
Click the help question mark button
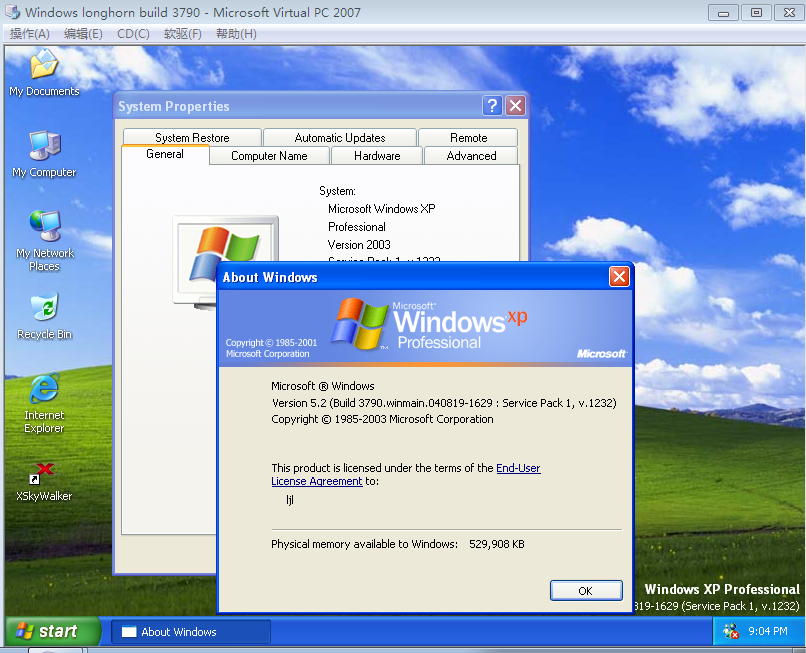[x=492, y=105]
